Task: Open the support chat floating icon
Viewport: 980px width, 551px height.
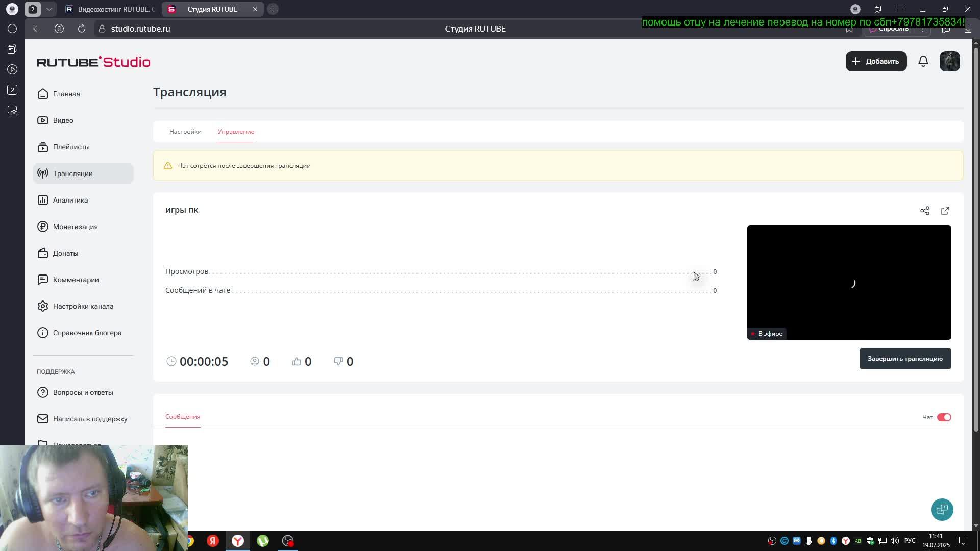Action: 942,509
